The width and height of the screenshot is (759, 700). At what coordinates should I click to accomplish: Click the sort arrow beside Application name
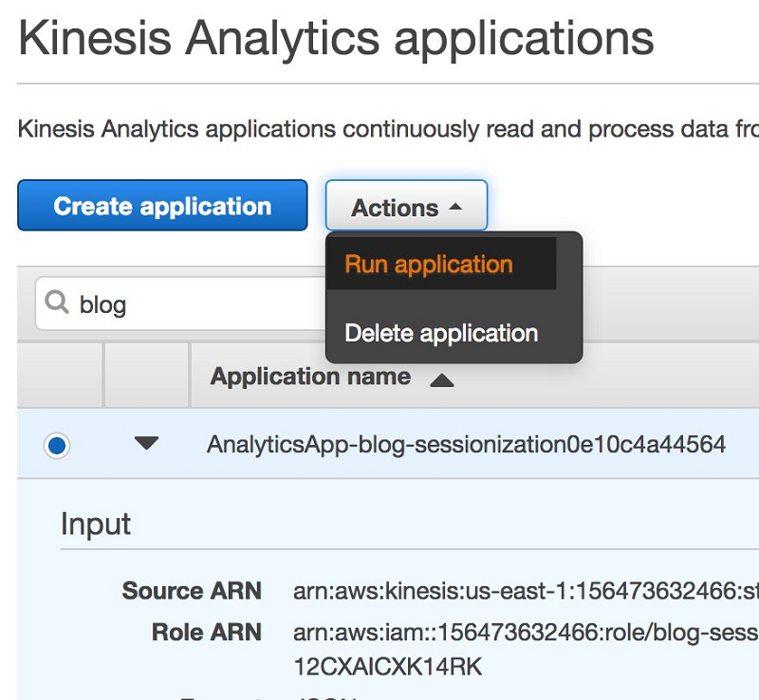pyautogui.click(x=441, y=380)
